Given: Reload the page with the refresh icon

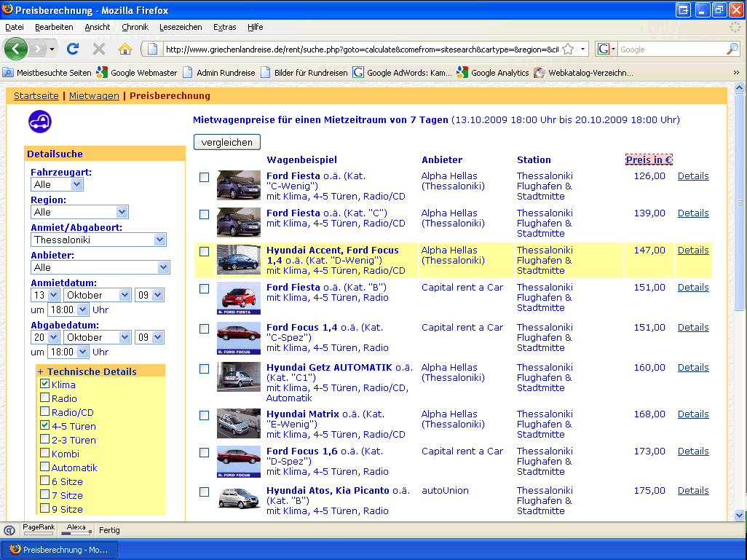Looking at the screenshot, I should click(x=73, y=49).
